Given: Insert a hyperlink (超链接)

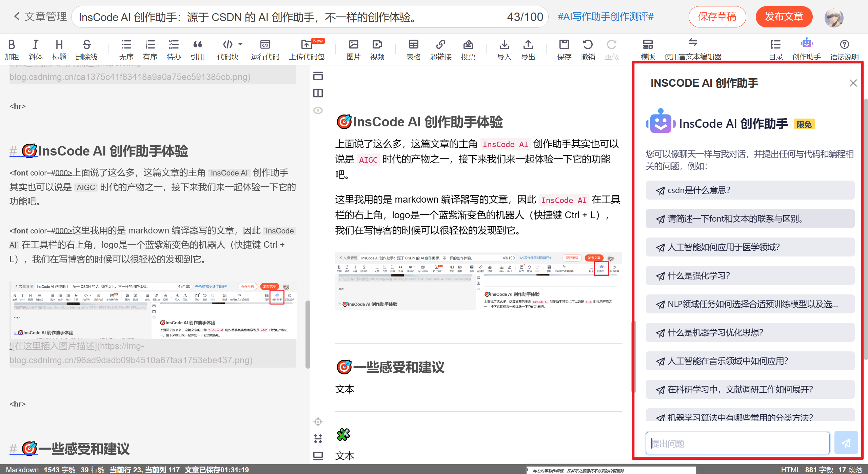Looking at the screenshot, I should coord(441,49).
